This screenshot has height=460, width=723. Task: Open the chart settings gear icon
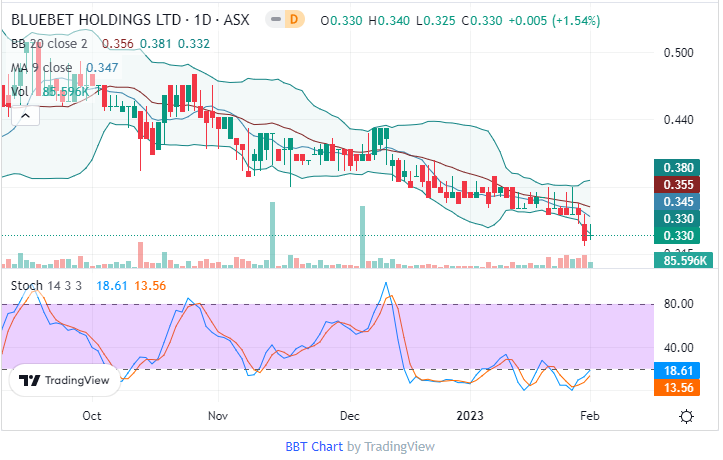(687, 416)
